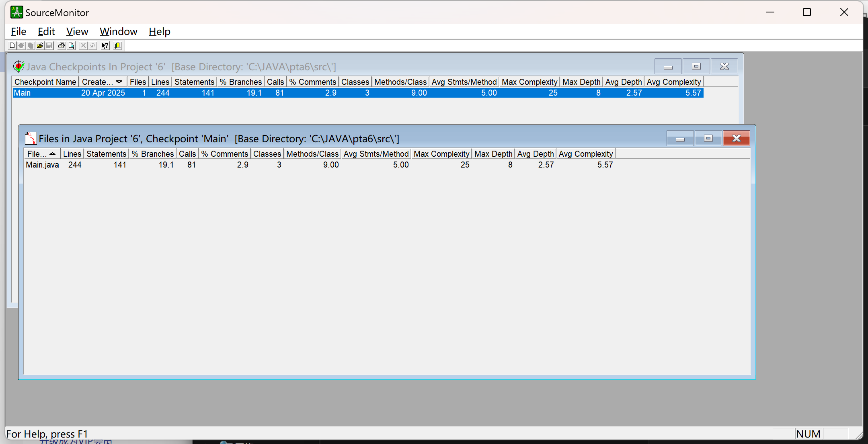Image resolution: width=868 pixels, height=444 pixels.
Task: Click the Open Project folder icon
Action: tap(40, 45)
